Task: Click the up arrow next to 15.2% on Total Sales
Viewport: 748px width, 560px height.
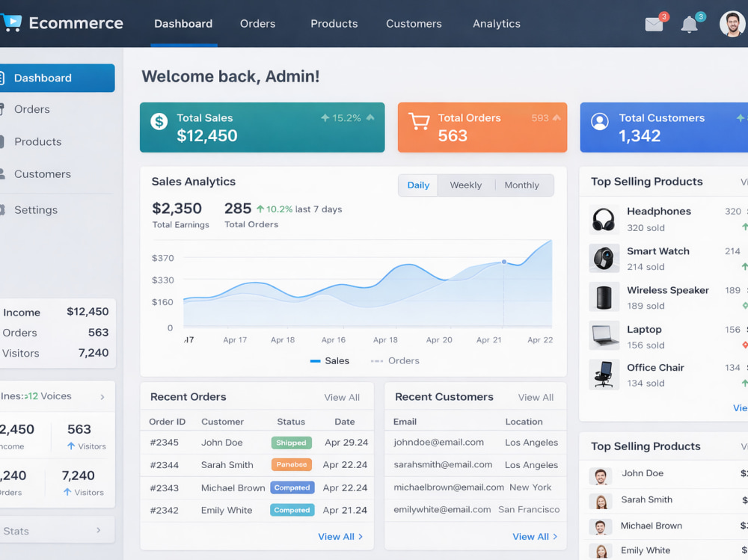Action: 325,118
